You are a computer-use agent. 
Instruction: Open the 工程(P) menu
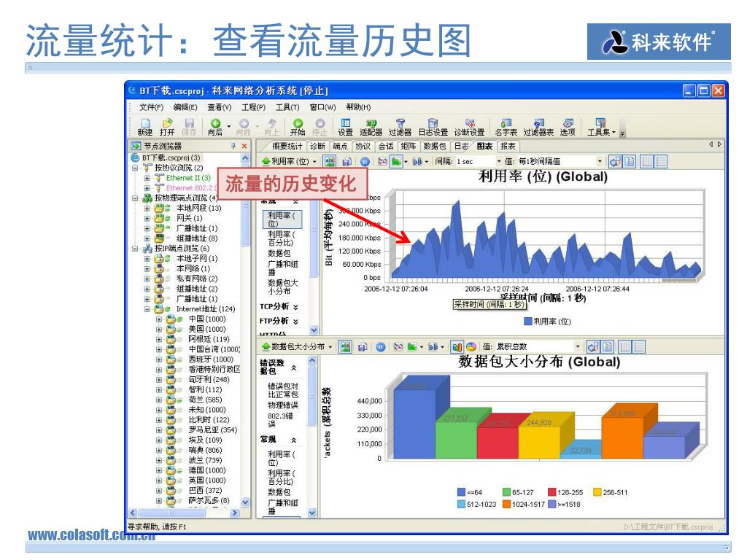click(253, 107)
